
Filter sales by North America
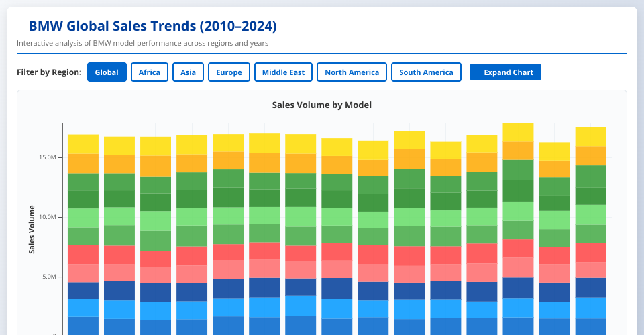(352, 72)
